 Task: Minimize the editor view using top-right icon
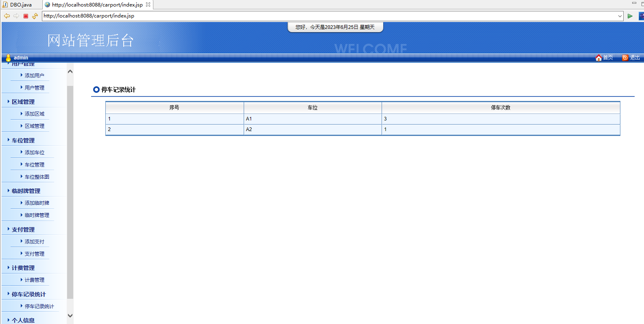pos(634,3)
